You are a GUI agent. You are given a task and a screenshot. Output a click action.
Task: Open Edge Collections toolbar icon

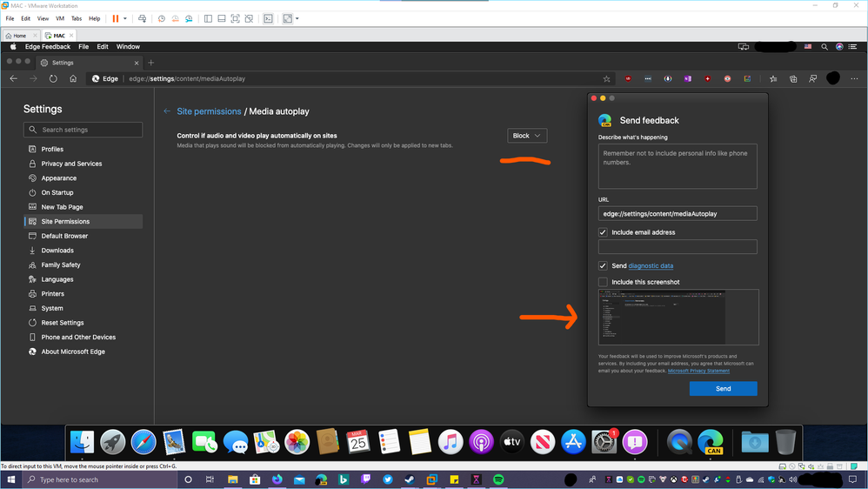[793, 78]
